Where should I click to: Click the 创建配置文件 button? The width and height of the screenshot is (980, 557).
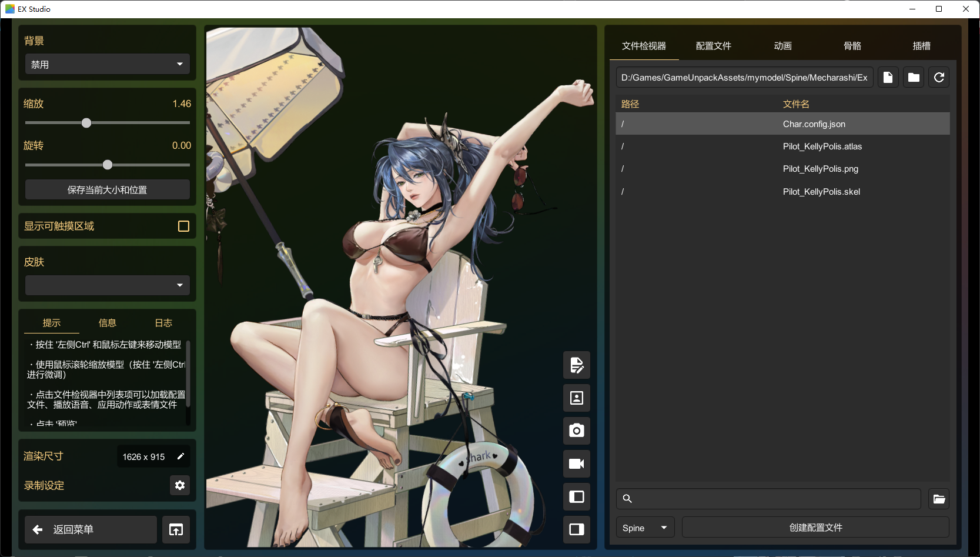[x=815, y=528]
